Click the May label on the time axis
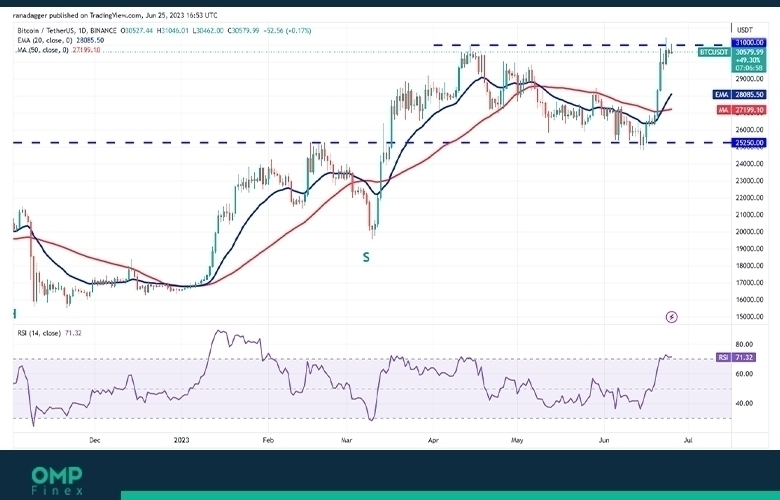Screen dimensions: 780x500 tap(517, 440)
